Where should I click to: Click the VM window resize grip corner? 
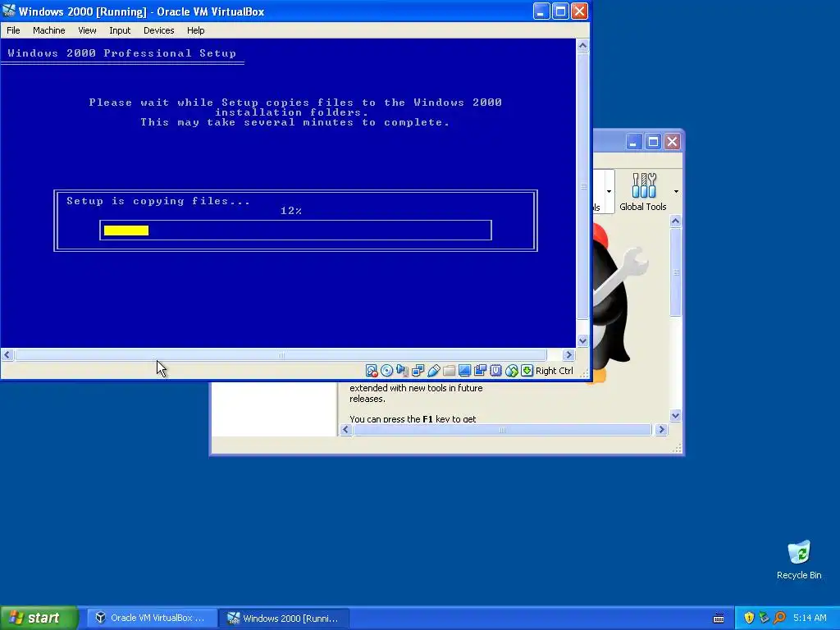[x=584, y=372]
